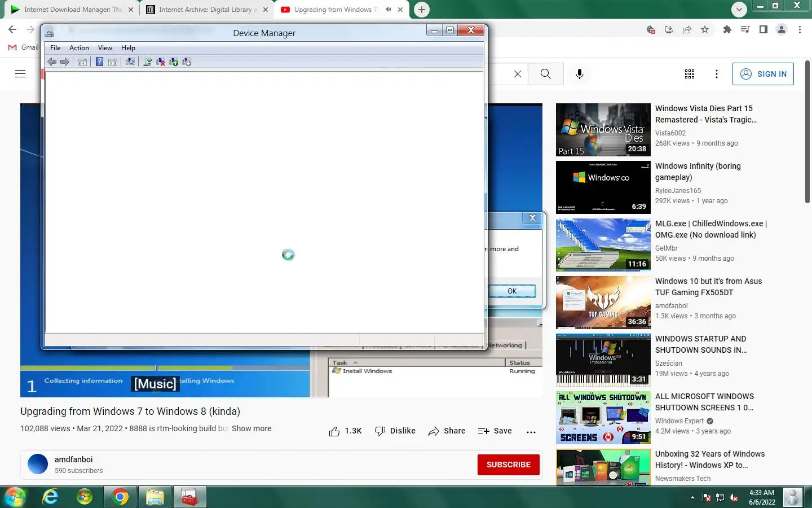Click the Dislike button
The image size is (812, 508).
pos(395,431)
